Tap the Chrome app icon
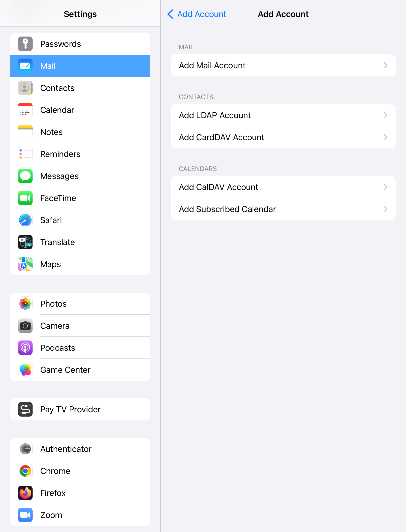406x532 pixels. click(x=25, y=471)
